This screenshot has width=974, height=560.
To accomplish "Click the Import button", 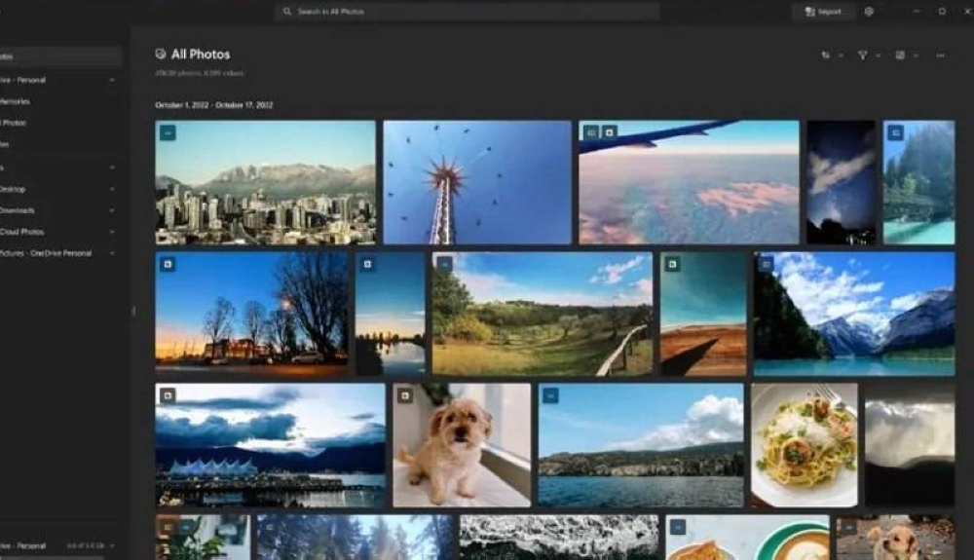I will coord(823,12).
